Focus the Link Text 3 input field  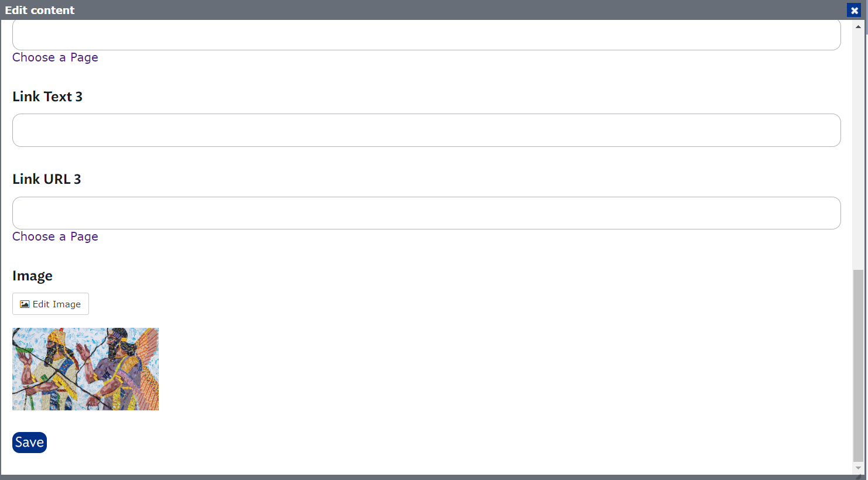point(426,130)
